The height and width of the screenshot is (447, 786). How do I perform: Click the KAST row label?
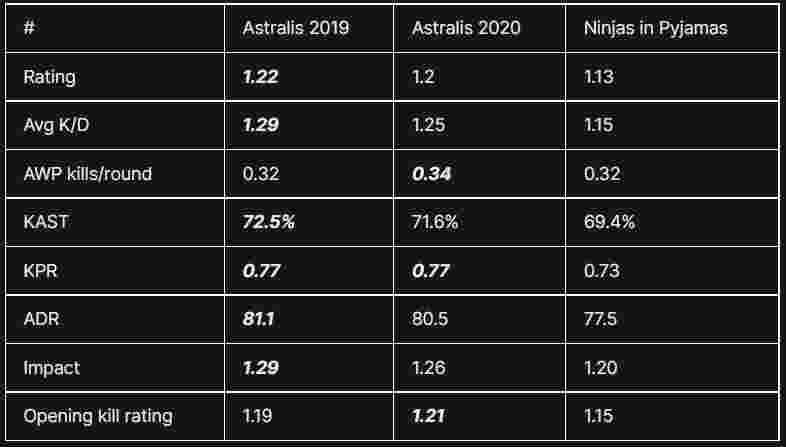tap(46, 222)
